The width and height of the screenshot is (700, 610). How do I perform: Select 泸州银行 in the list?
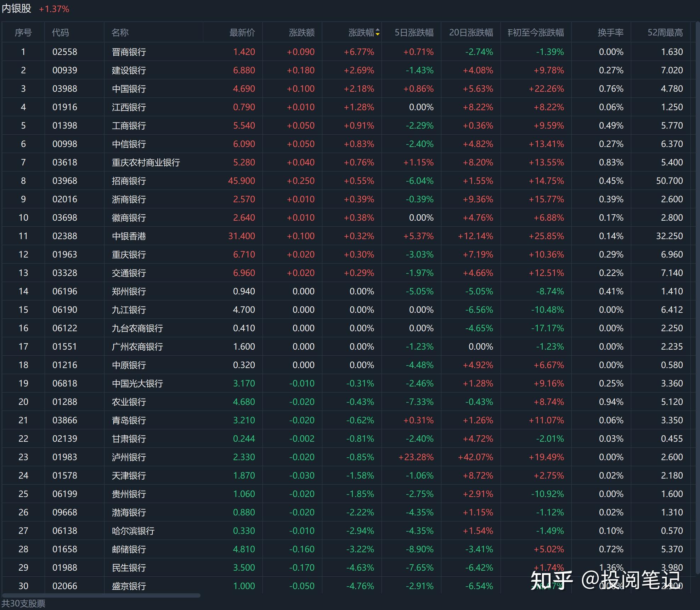click(x=129, y=457)
